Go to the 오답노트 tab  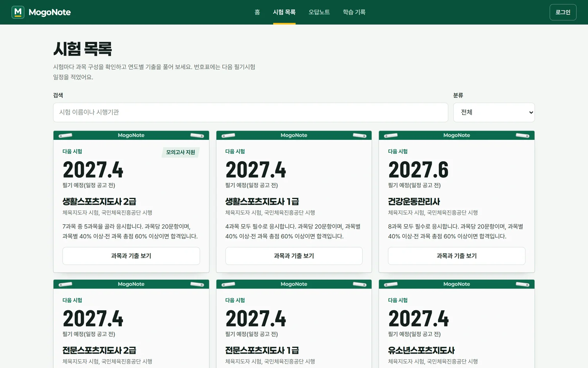319,12
